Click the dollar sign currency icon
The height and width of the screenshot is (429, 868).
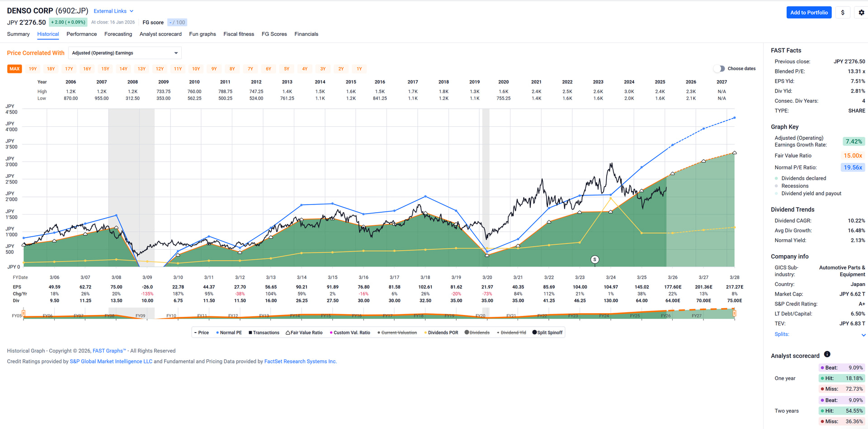pos(843,13)
